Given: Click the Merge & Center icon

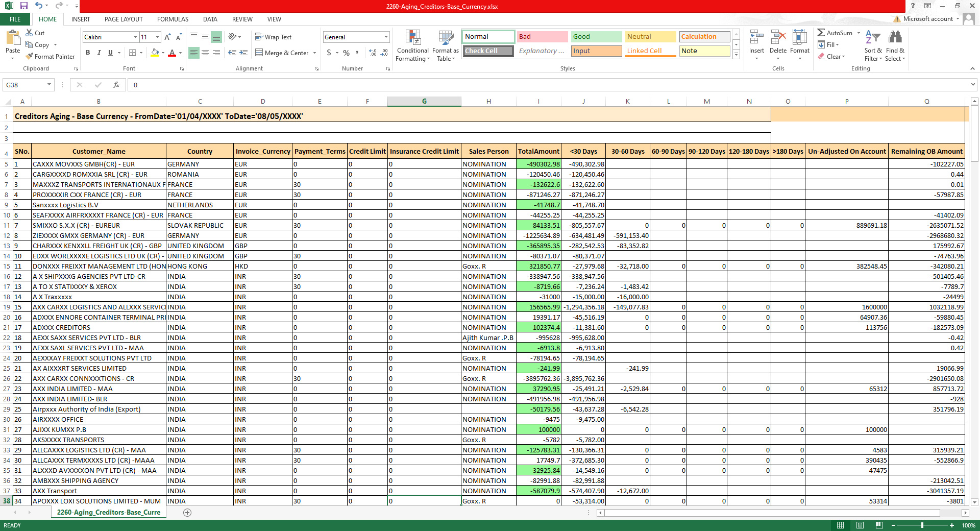Looking at the screenshot, I should [x=259, y=53].
